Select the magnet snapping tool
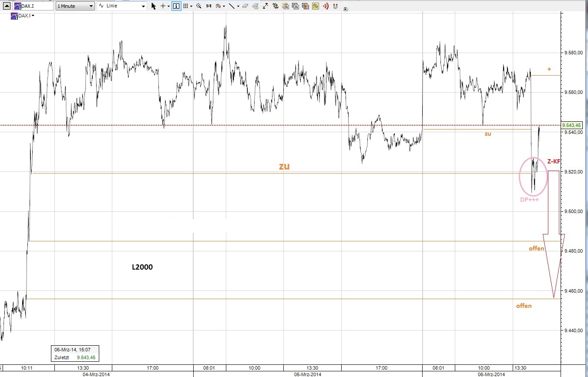588x377 pixels. 335,6
